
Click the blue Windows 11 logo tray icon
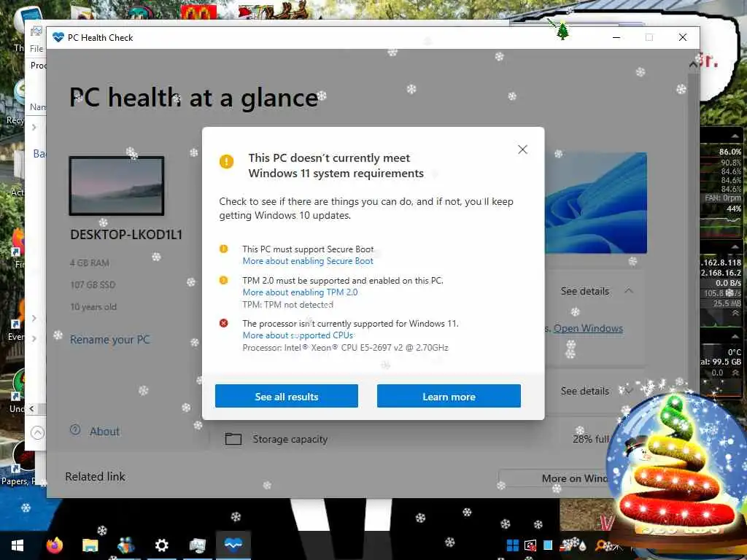tap(513, 545)
